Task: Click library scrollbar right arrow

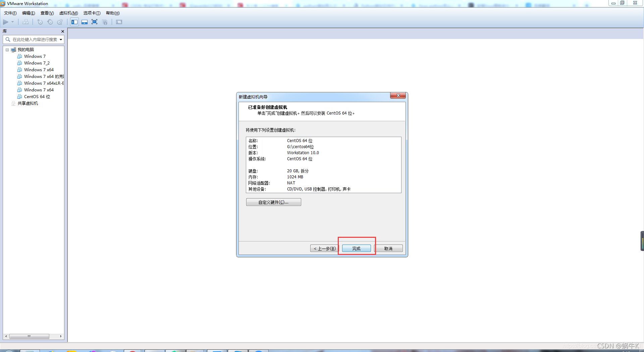Action: (61, 336)
